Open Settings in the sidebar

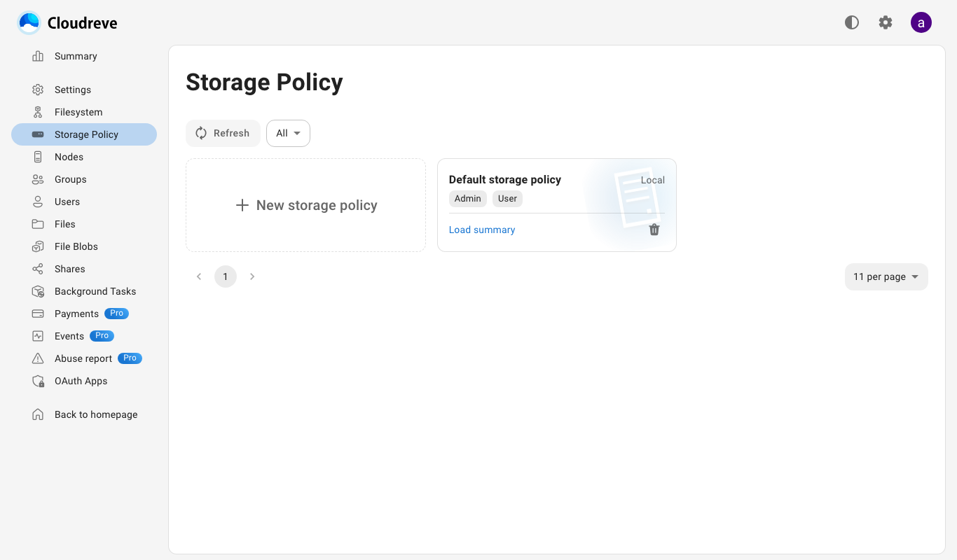coord(84,90)
